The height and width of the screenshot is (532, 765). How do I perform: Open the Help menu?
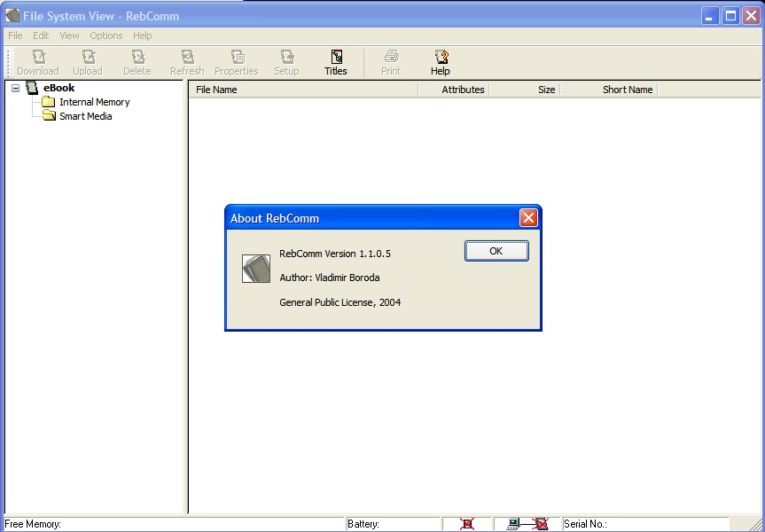coord(143,35)
